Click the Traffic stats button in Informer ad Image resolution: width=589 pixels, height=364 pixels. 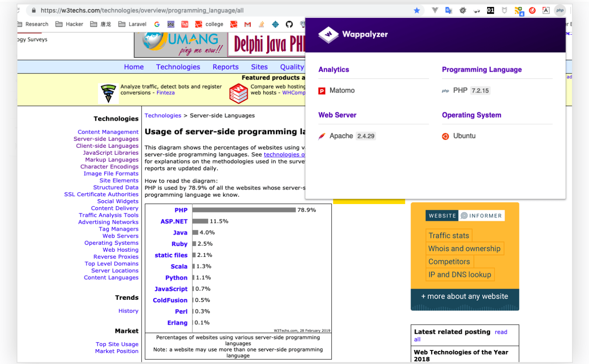click(449, 236)
